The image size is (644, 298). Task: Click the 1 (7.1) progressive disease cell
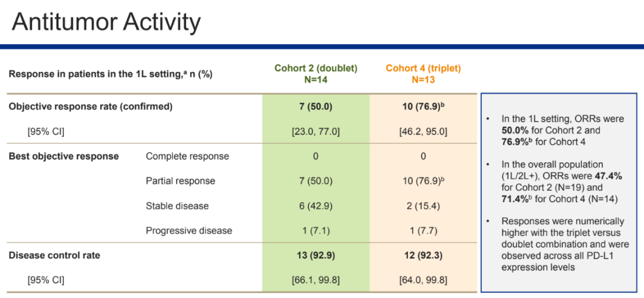coord(315,230)
